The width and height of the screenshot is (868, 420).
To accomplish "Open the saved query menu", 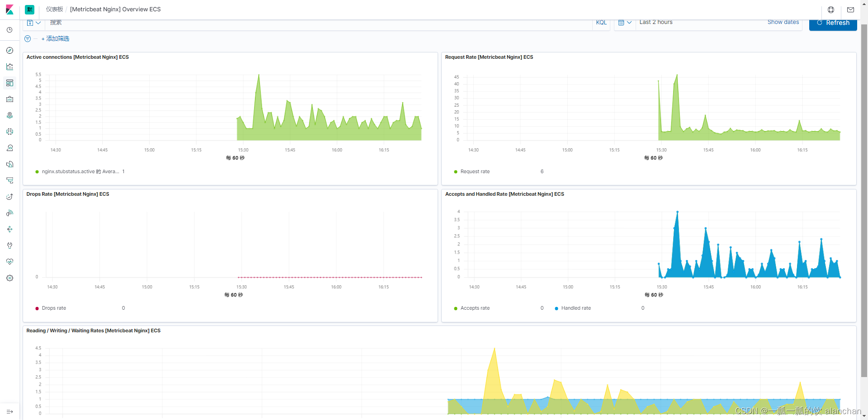I will click(x=34, y=23).
